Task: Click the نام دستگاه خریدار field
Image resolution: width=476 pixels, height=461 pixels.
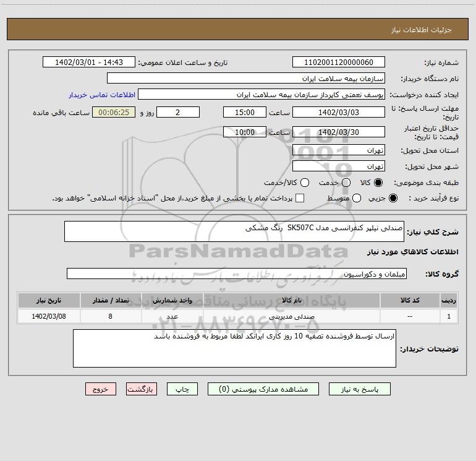Action: pos(246,78)
